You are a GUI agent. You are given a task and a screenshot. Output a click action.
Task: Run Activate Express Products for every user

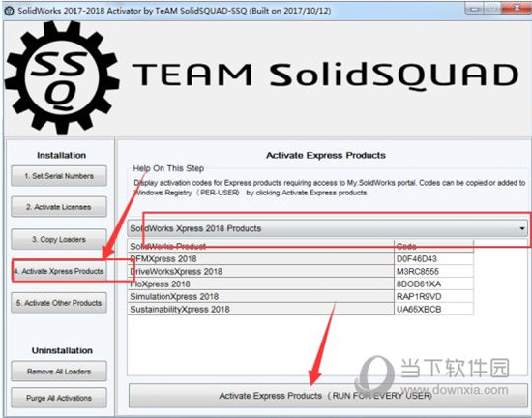[x=328, y=396]
